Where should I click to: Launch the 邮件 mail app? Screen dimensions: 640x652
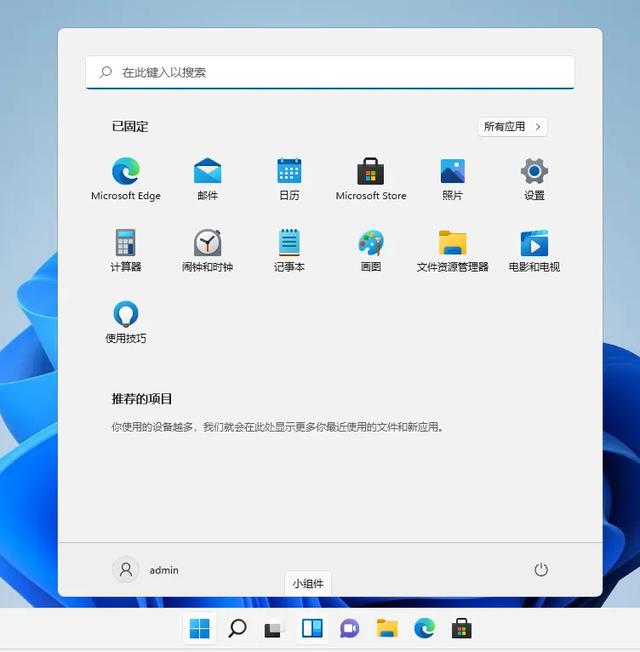pos(208,179)
